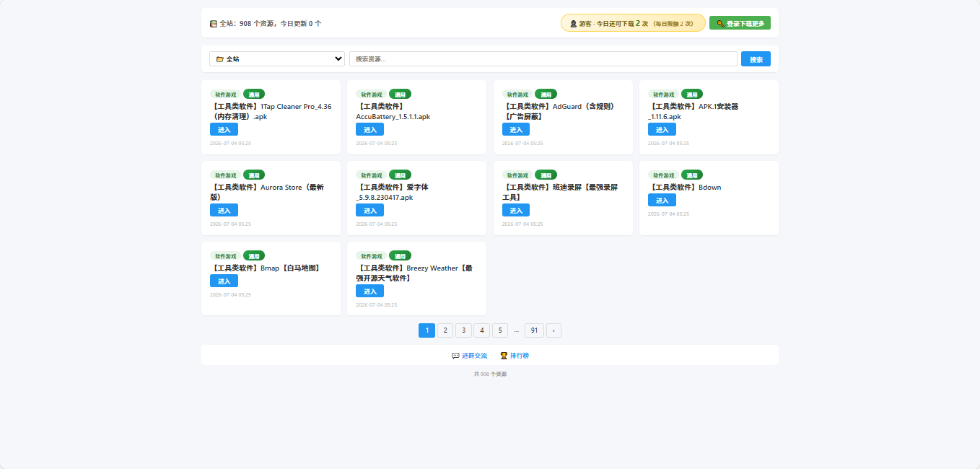Click 进入 for AdGuard card
The image size is (980, 469).
click(516, 129)
